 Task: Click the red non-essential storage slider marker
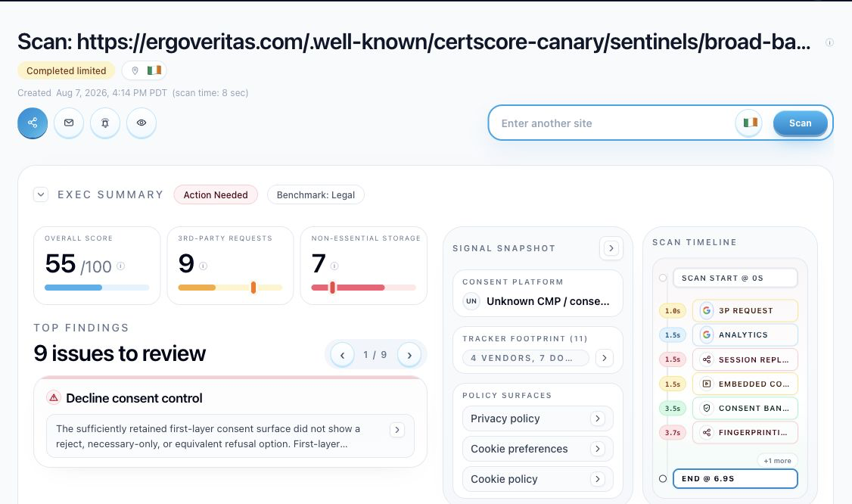pyautogui.click(x=332, y=288)
